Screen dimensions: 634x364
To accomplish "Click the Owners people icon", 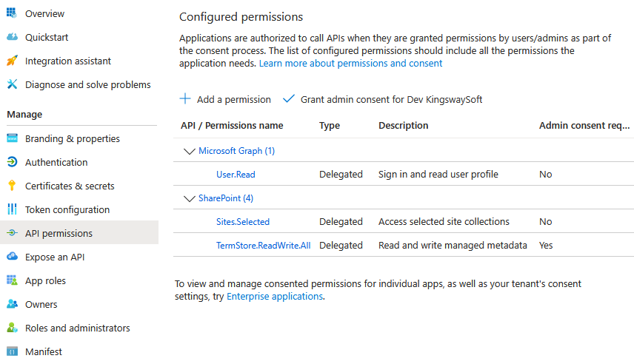I will [12, 304].
